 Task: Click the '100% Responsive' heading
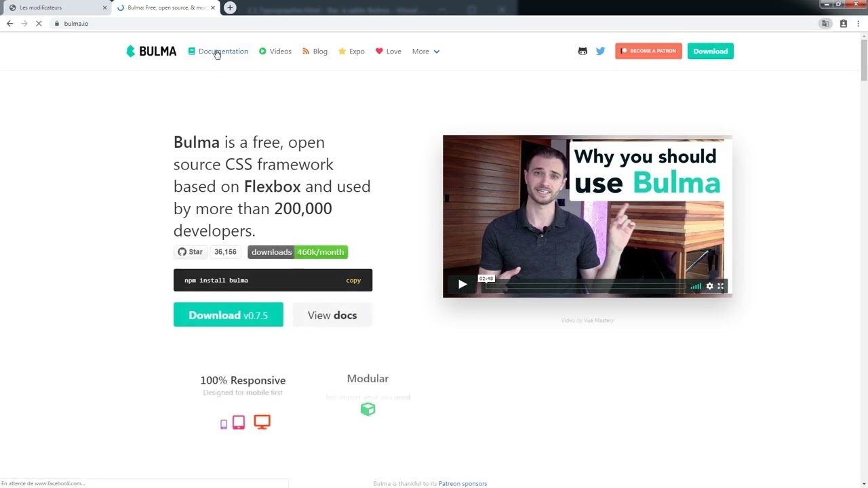click(243, 380)
